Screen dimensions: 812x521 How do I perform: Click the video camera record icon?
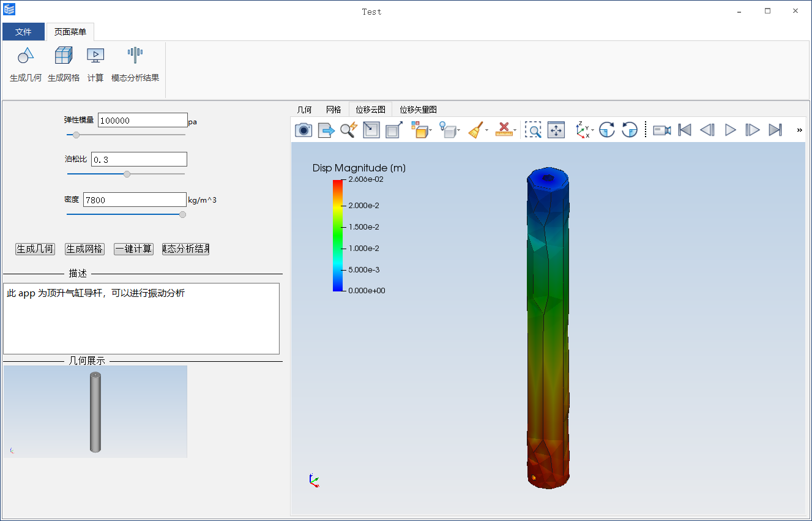[x=662, y=130]
